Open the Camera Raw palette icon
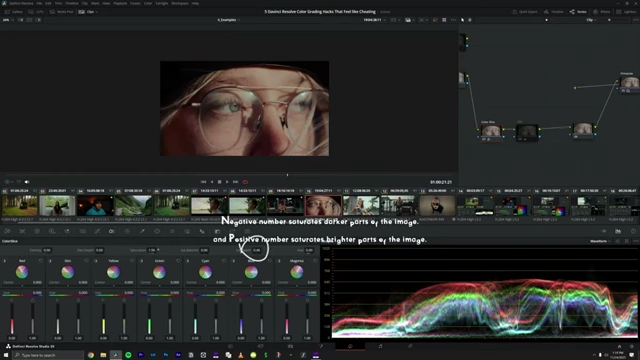This screenshot has height=360, width=640. coord(7,231)
